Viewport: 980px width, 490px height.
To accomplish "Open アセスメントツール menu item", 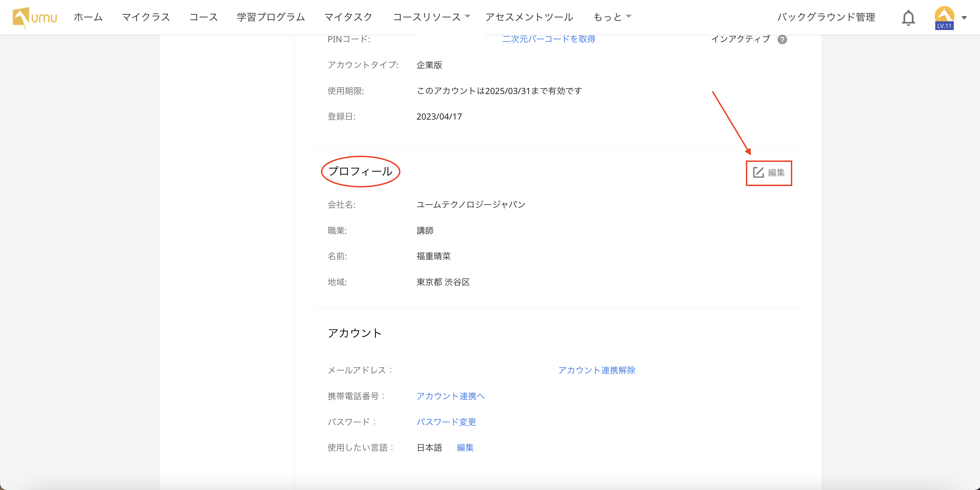I will pos(529,17).
